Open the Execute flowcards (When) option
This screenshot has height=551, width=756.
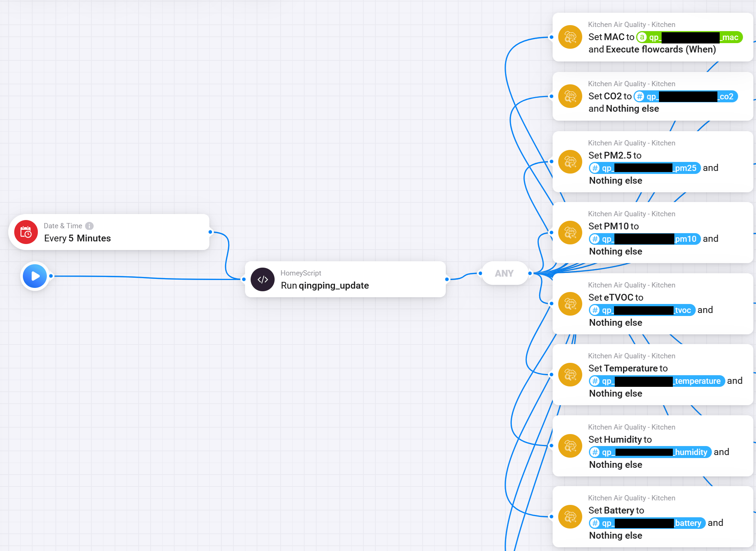tap(660, 49)
